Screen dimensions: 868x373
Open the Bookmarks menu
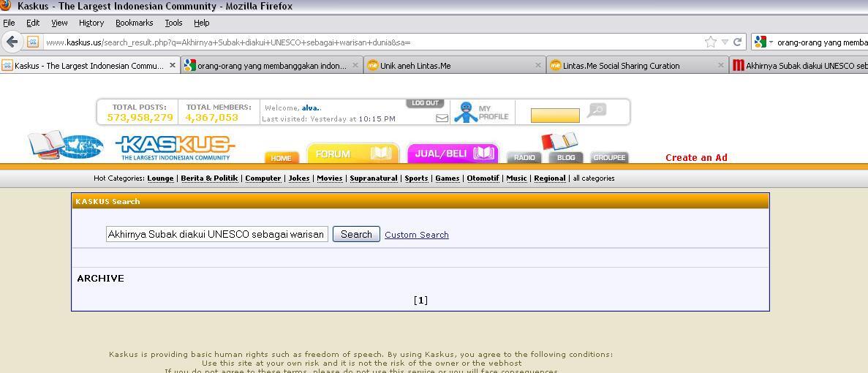[x=135, y=23]
